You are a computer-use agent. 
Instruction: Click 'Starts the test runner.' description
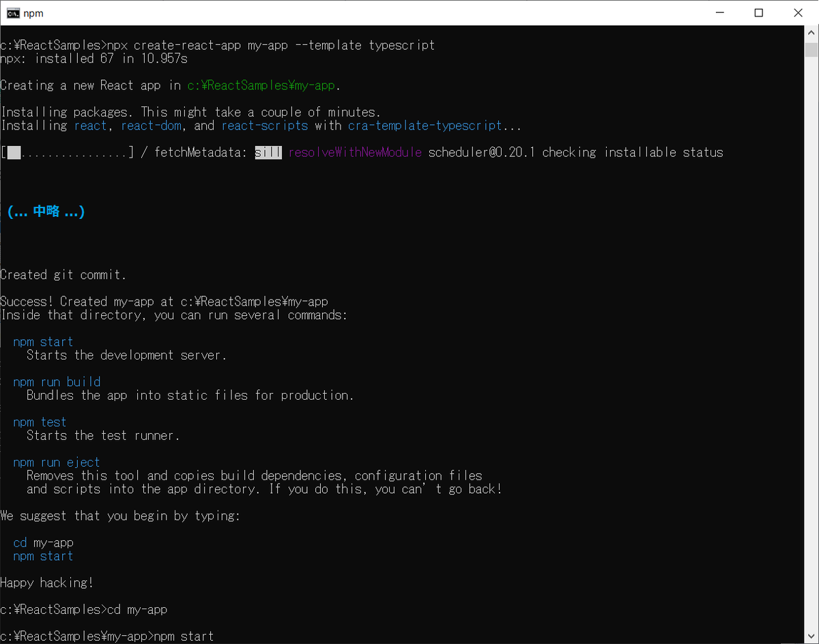pyautogui.click(x=103, y=435)
